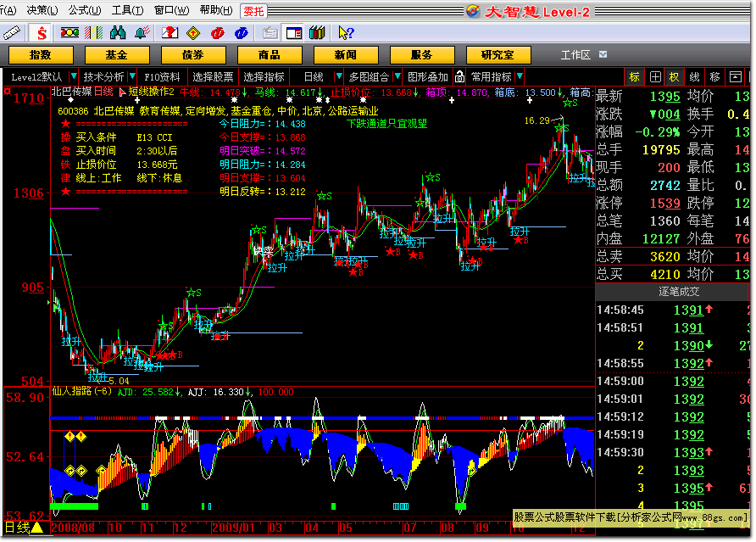Viewport: 756px width, 542px height.
Task: Click the 服务 service button
Action: pyautogui.click(x=422, y=54)
